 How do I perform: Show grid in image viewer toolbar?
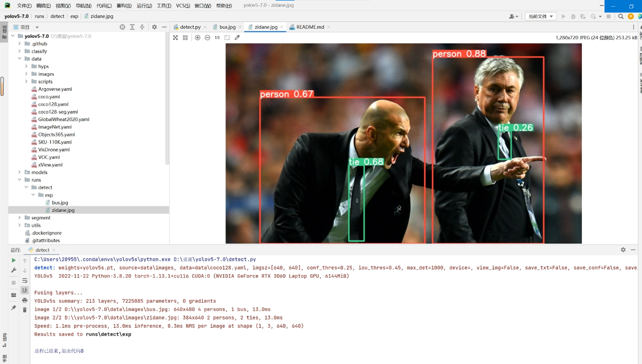[185, 37]
